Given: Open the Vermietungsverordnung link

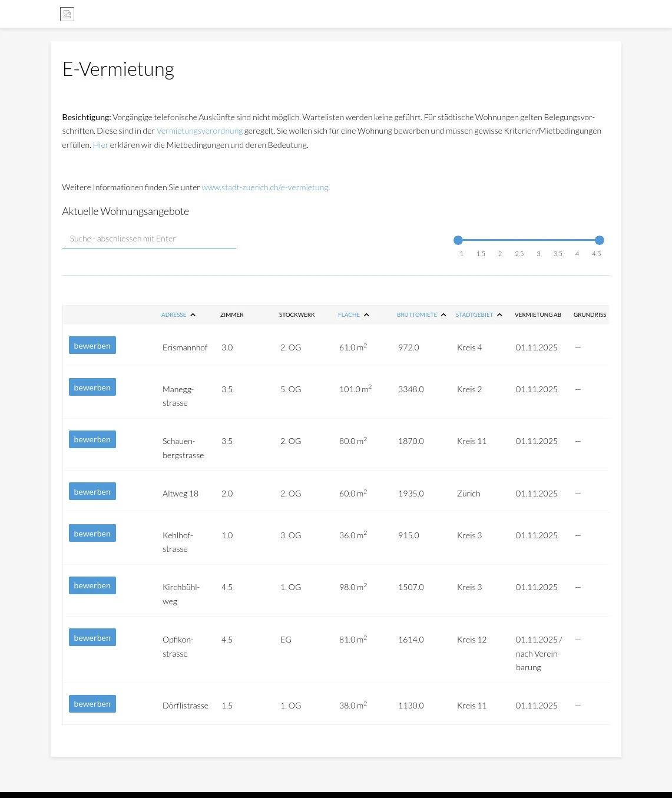Looking at the screenshot, I should [200, 131].
